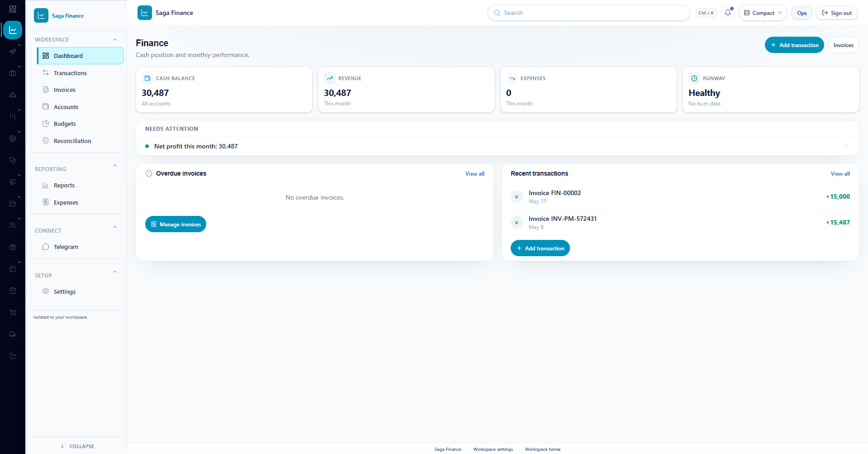This screenshot has width=868, height=454.
Task: Open the package box icon in the left rail
Action: tap(13, 247)
